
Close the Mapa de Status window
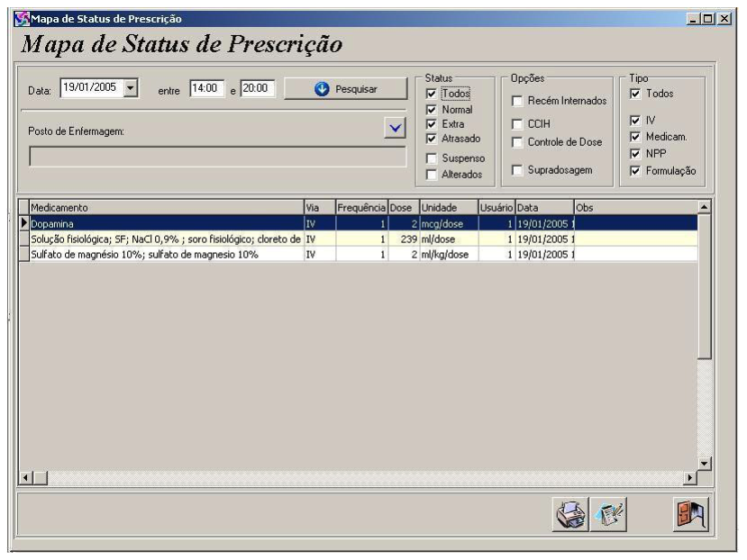(724, 19)
